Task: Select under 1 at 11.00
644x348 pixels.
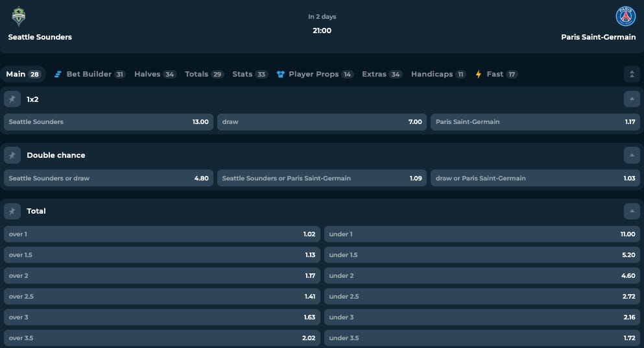Action: point(482,234)
